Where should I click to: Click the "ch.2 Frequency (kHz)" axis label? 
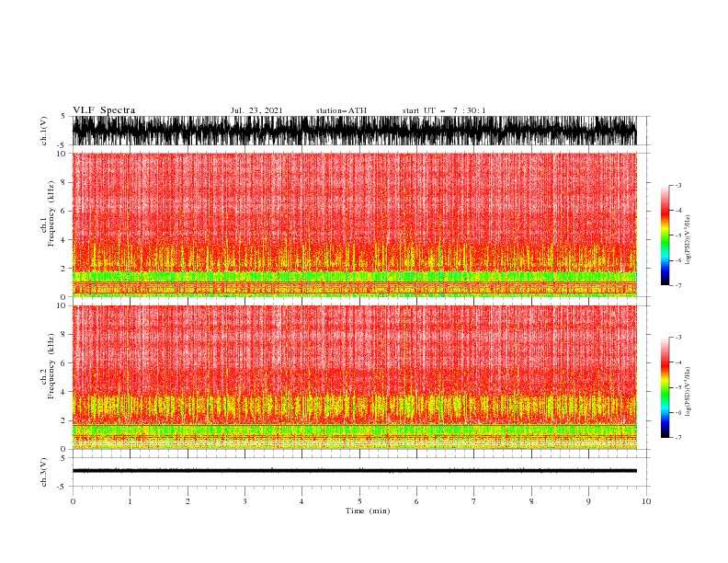pos(48,366)
